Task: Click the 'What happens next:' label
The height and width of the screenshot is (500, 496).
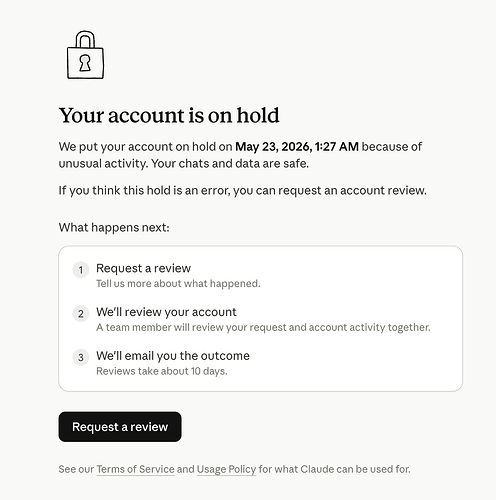Action: 114,228
